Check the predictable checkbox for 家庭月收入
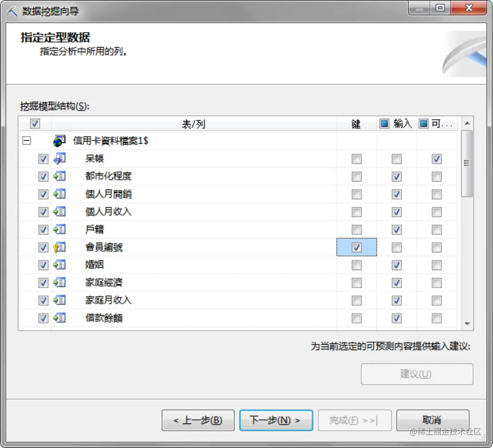This screenshot has height=448, width=493. pyautogui.click(x=436, y=301)
